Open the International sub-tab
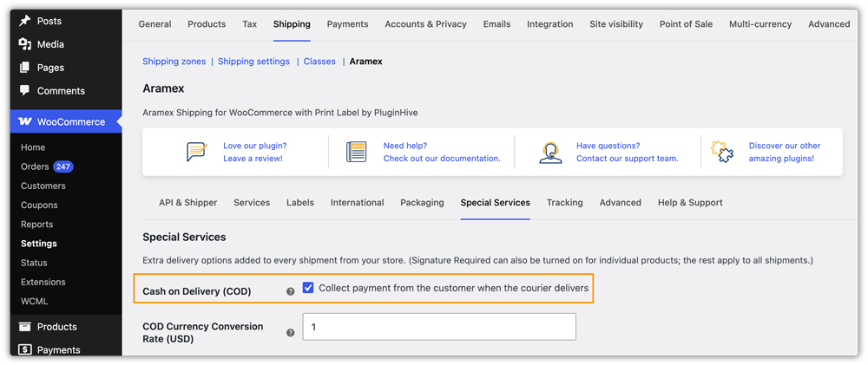The image size is (868, 365). [x=357, y=202]
